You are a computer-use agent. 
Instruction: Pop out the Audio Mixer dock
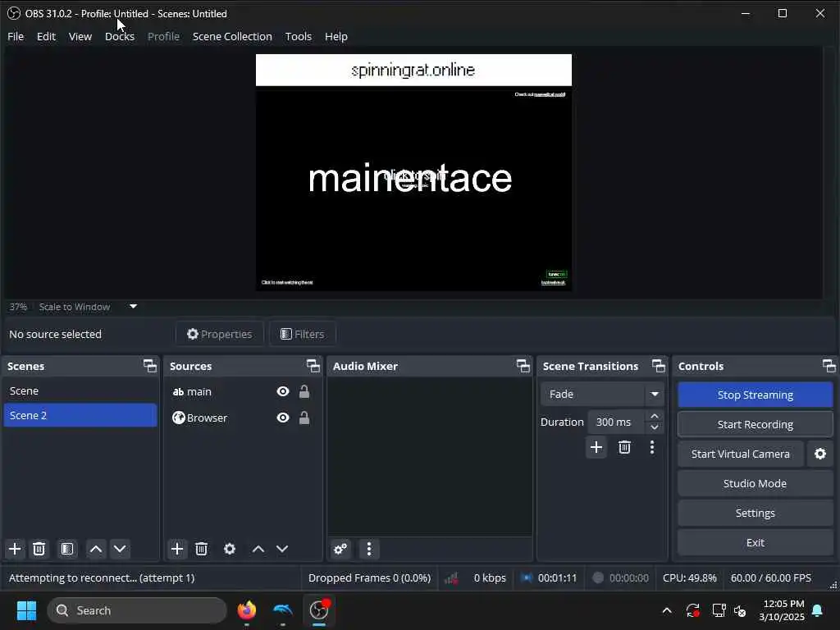pyautogui.click(x=523, y=366)
